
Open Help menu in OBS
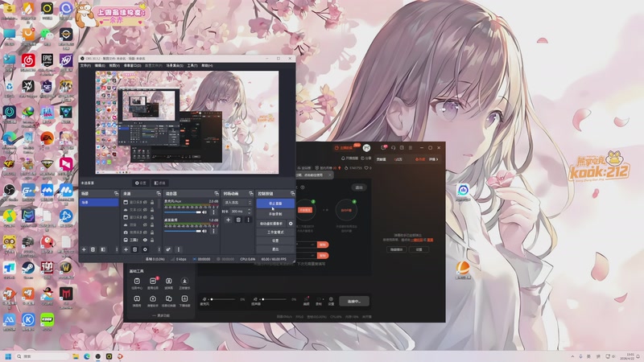click(x=207, y=66)
